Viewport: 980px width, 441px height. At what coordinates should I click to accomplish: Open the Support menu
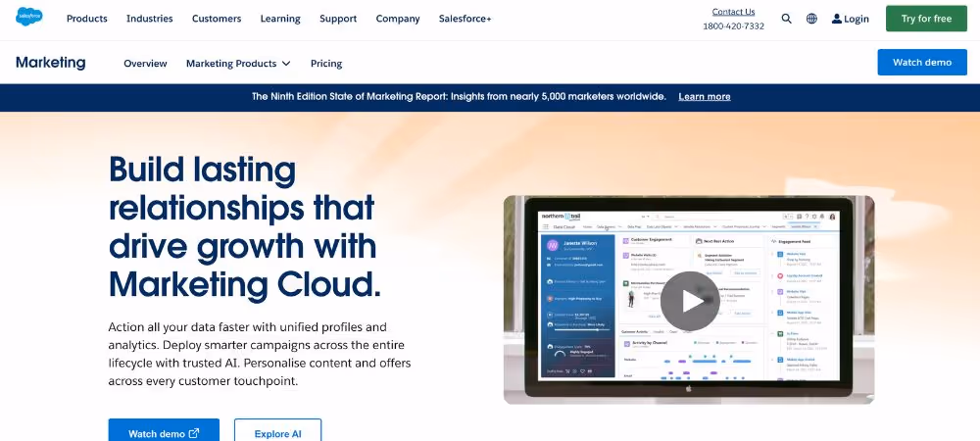pos(338,19)
